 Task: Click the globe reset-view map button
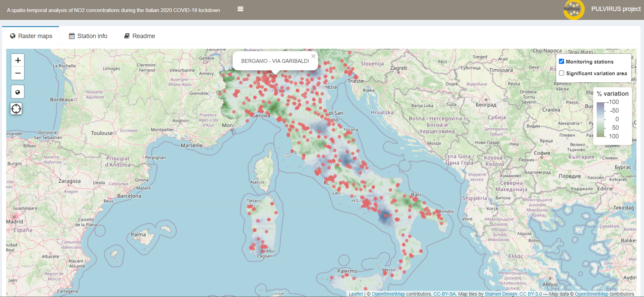coord(18,92)
